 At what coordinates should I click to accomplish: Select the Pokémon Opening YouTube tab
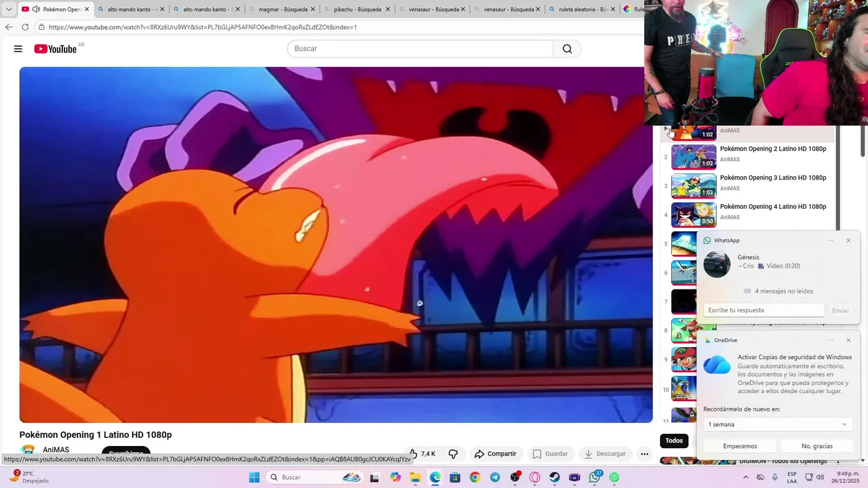[56, 9]
